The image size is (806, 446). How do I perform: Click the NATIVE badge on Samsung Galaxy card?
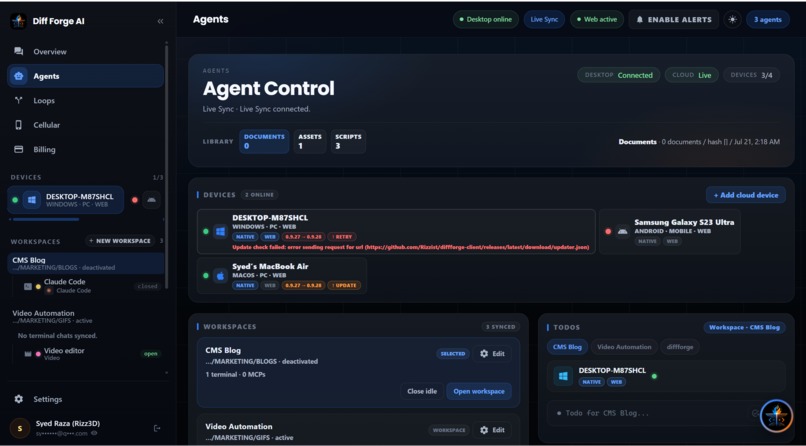click(x=647, y=241)
